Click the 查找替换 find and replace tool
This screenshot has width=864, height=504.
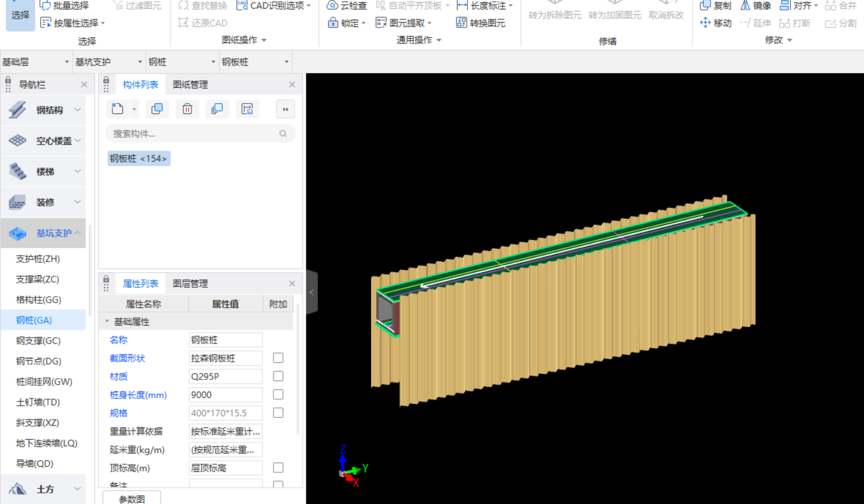[x=203, y=5]
